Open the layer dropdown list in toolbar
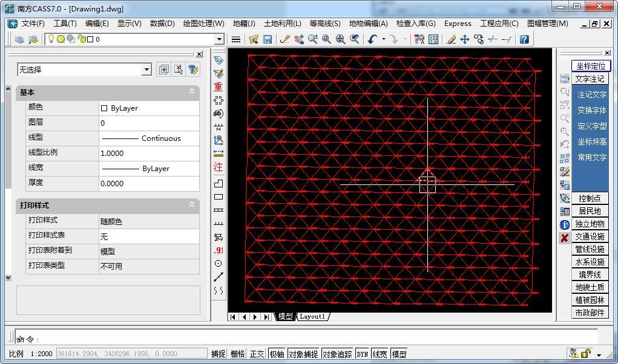 coord(219,39)
